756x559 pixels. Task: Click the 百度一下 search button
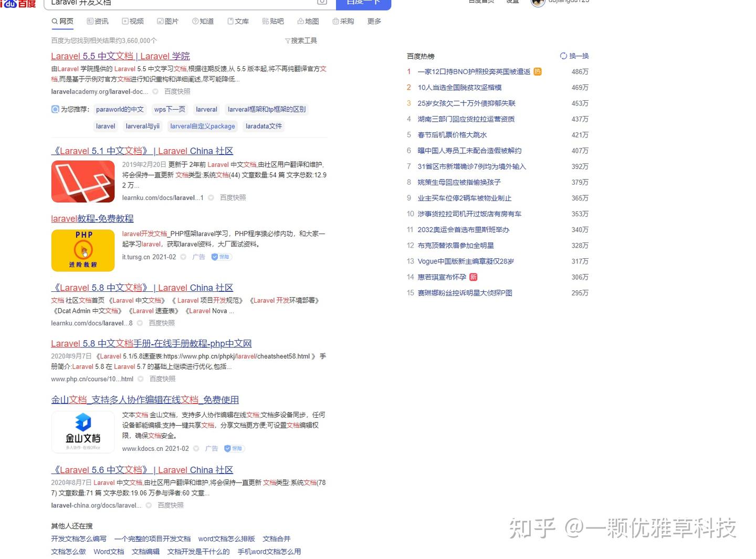click(363, 3)
